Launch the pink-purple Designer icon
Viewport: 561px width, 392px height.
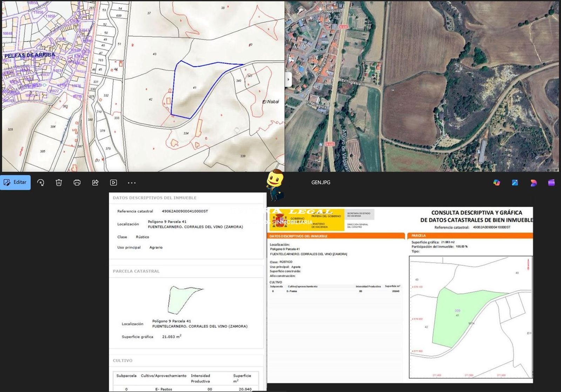[x=533, y=183]
